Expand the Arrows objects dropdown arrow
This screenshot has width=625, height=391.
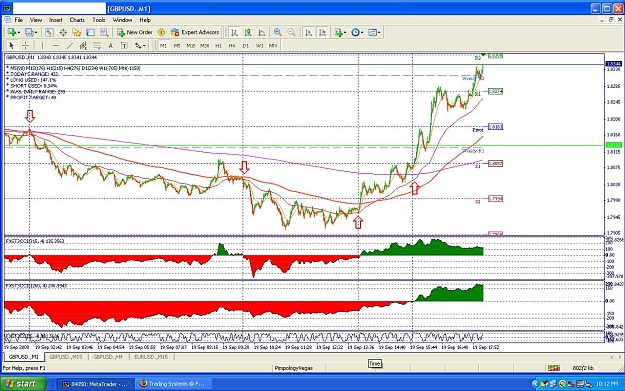pos(144,46)
